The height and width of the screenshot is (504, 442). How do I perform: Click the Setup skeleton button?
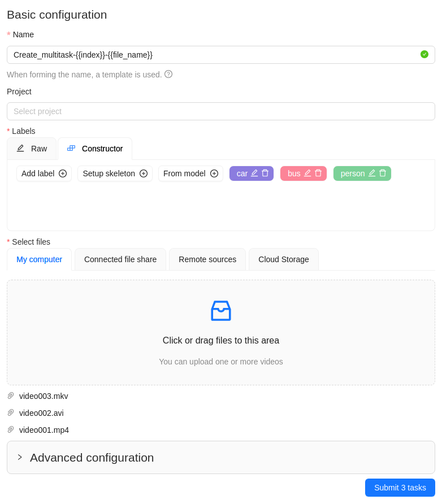(x=115, y=173)
